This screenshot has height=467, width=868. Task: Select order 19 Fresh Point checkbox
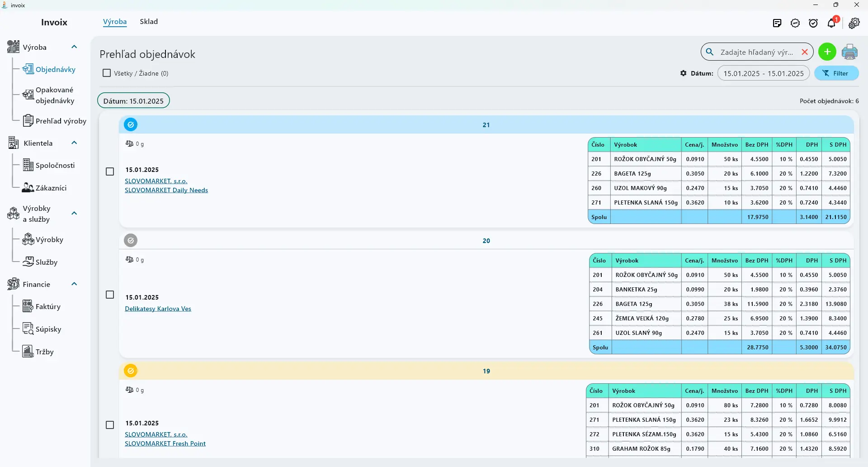tap(110, 425)
